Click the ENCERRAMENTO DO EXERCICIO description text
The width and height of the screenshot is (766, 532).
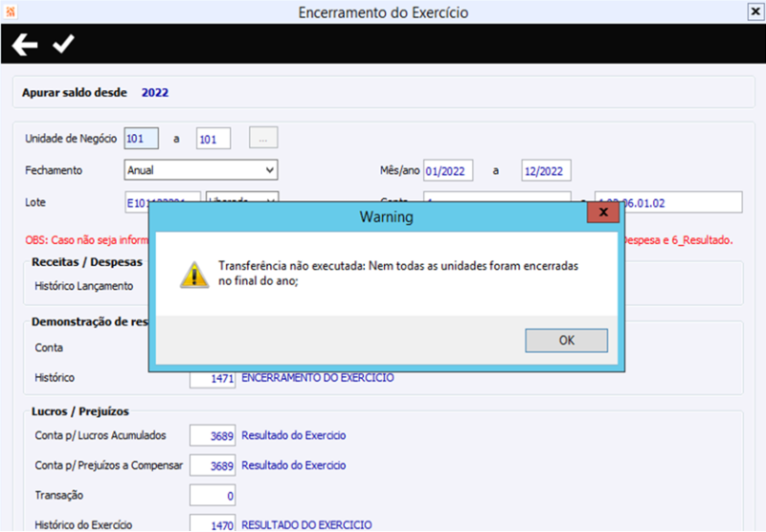coord(318,378)
